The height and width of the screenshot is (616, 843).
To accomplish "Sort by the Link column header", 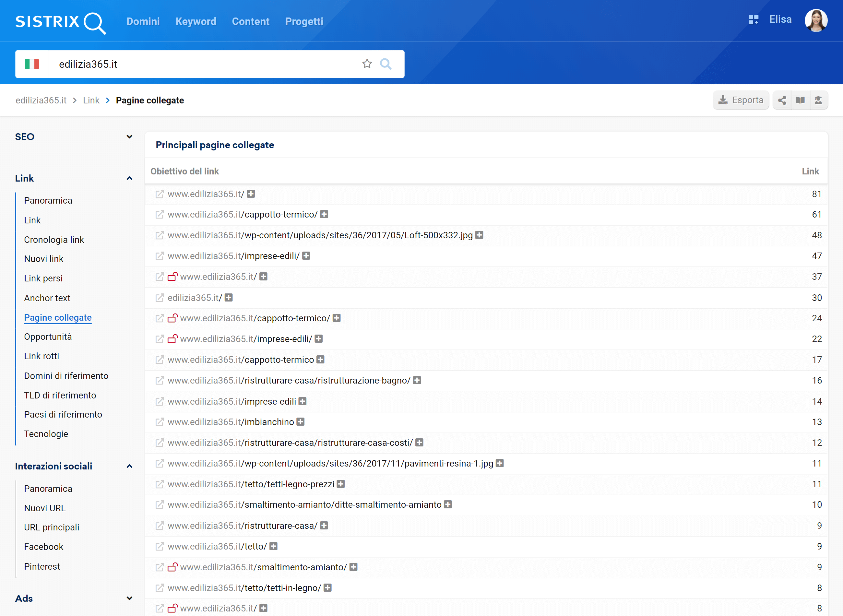I will [x=810, y=171].
